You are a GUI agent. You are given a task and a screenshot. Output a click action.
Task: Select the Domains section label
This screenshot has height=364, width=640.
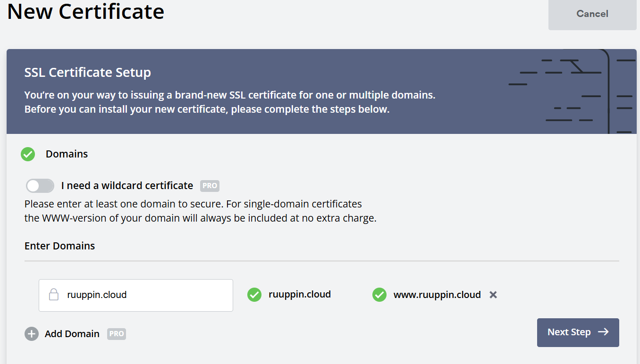coord(67,154)
